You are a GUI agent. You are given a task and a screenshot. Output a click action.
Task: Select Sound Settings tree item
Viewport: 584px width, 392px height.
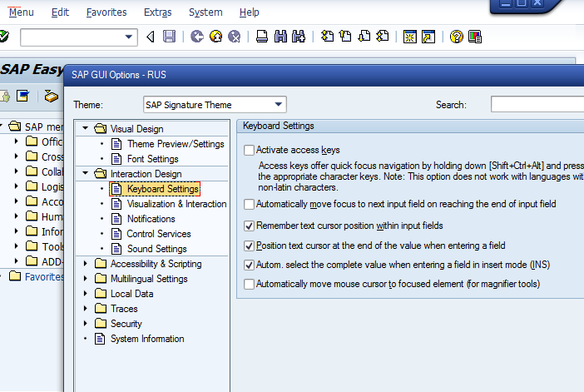[x=156, y=249]
